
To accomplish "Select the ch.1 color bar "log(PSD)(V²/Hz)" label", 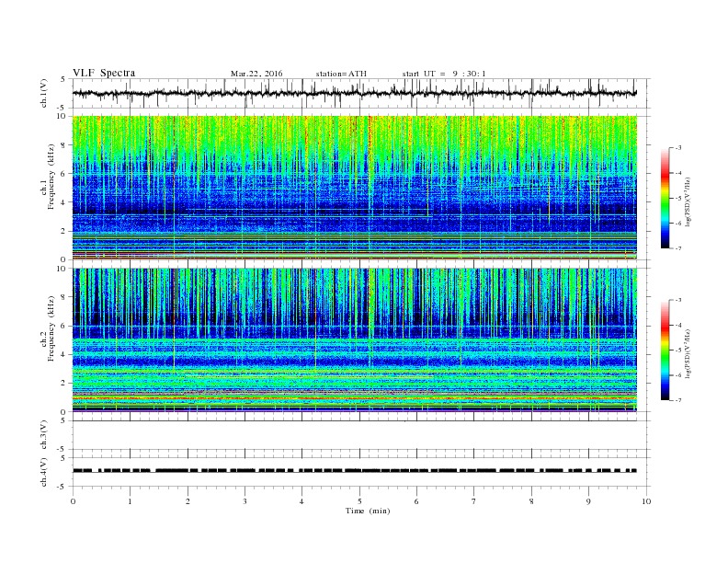I will pos(688,201).
